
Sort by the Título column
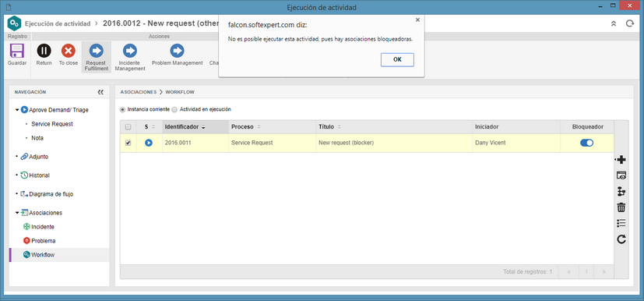point(394,127)
